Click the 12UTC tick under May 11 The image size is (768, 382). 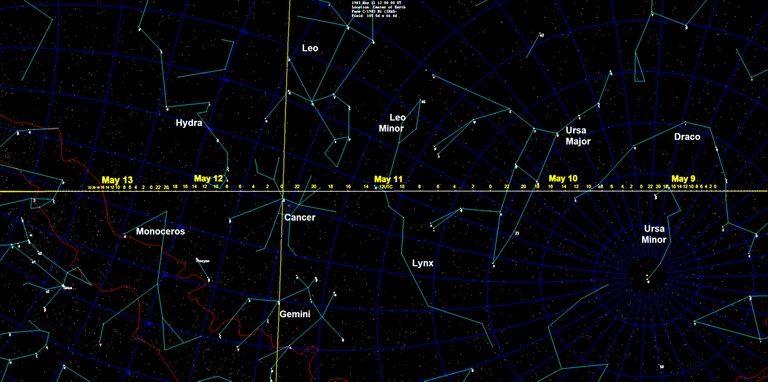pos(385,187)
